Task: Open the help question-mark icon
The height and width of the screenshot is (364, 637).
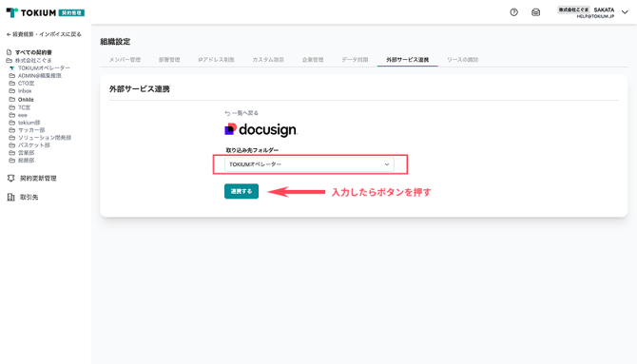Action: 514,12
